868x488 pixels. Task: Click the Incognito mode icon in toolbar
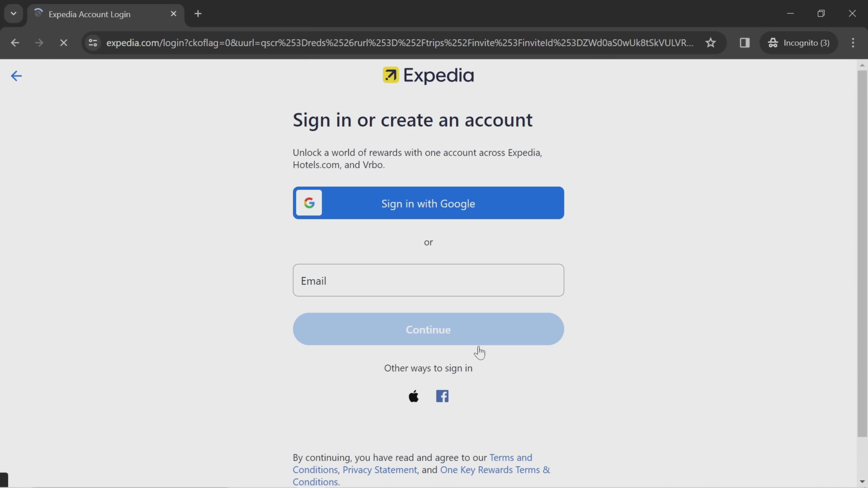(774, 42)
